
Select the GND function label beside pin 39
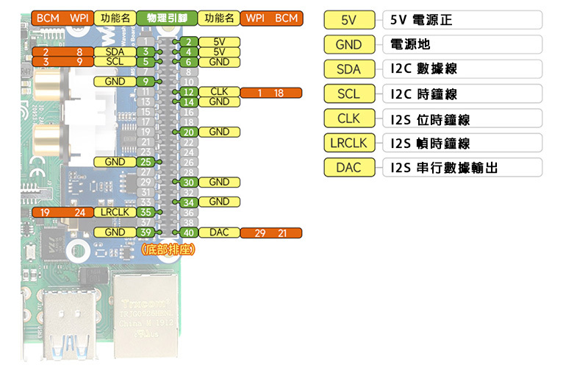(x=115, y=233)
